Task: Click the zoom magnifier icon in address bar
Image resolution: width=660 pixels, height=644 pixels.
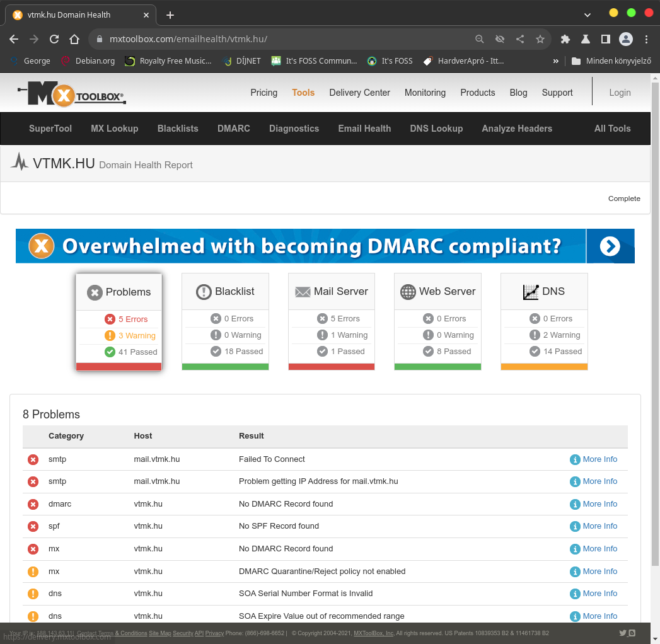Action: (x=480, y=39)
